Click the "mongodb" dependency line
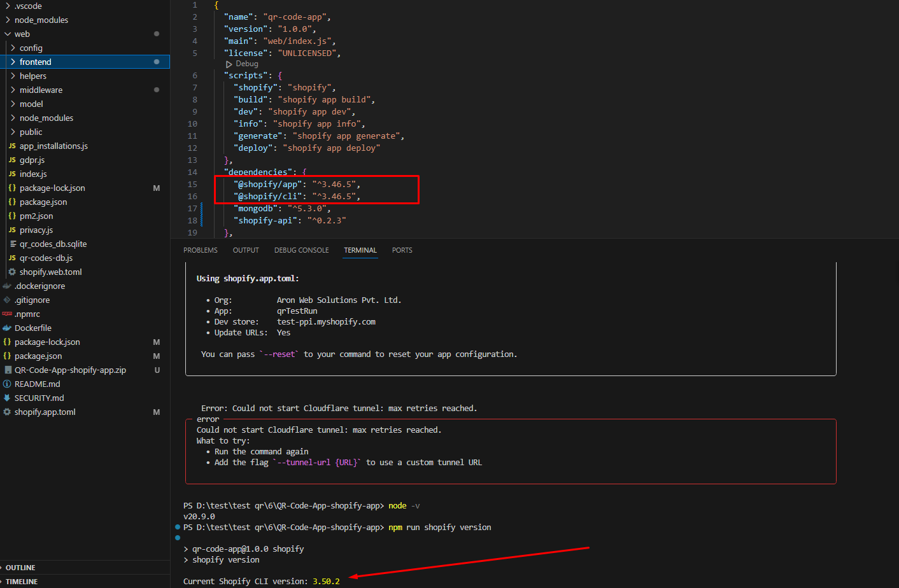This screenshot has height=588, width=899. click(282, 208)
